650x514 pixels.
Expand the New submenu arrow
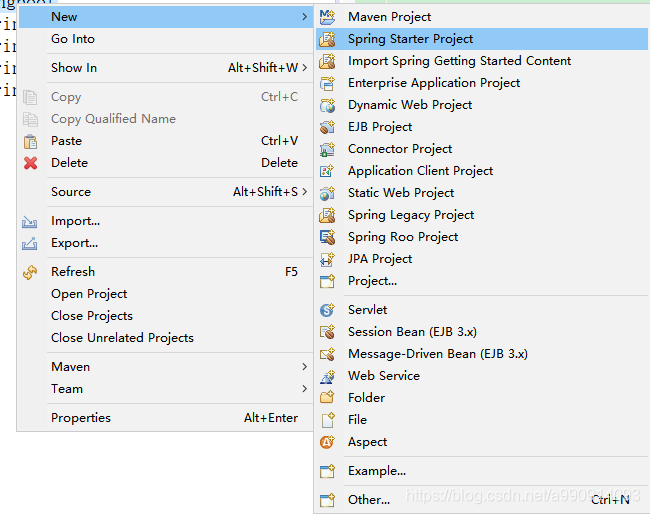(x=305, y=17)
